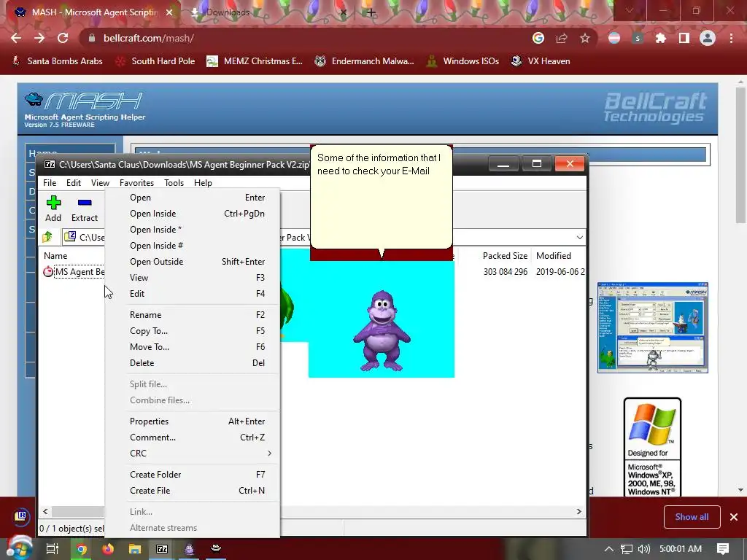Click the network icon in system tray
This screenshot has height=560, width=747.
coord(626,549)
